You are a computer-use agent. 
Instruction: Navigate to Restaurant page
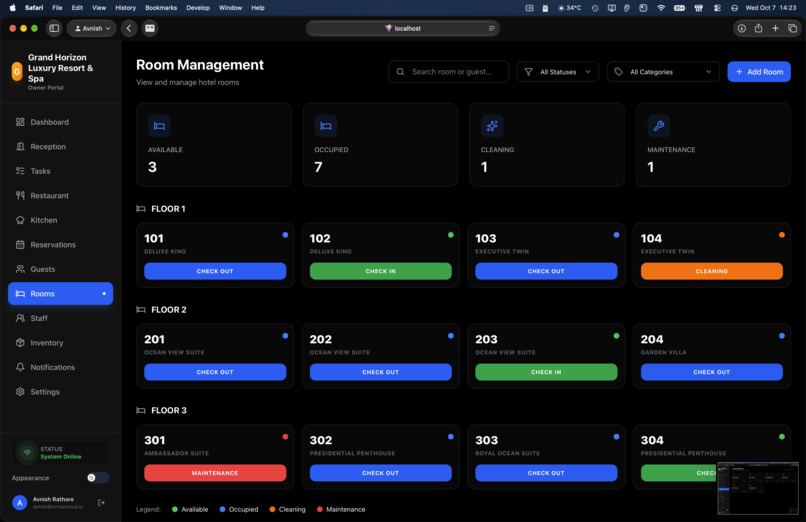(60, 196)
